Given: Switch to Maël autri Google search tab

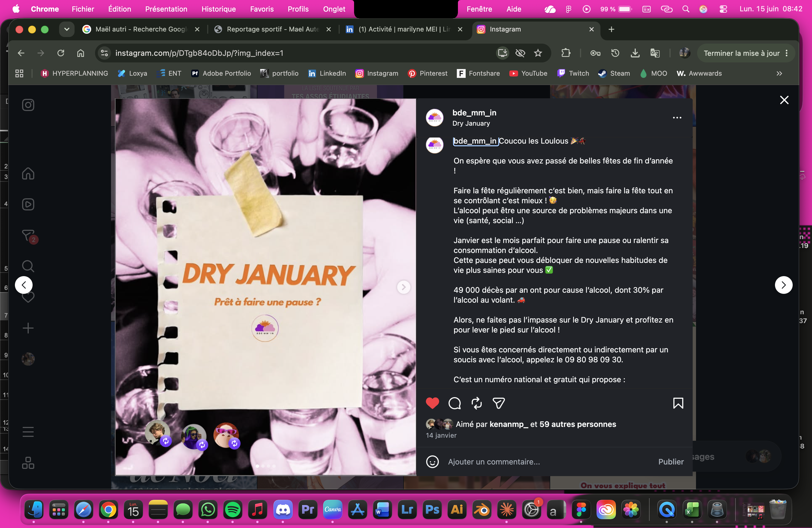Looking at the screenshot, I should pyautogui.click(x=141, y=29).
